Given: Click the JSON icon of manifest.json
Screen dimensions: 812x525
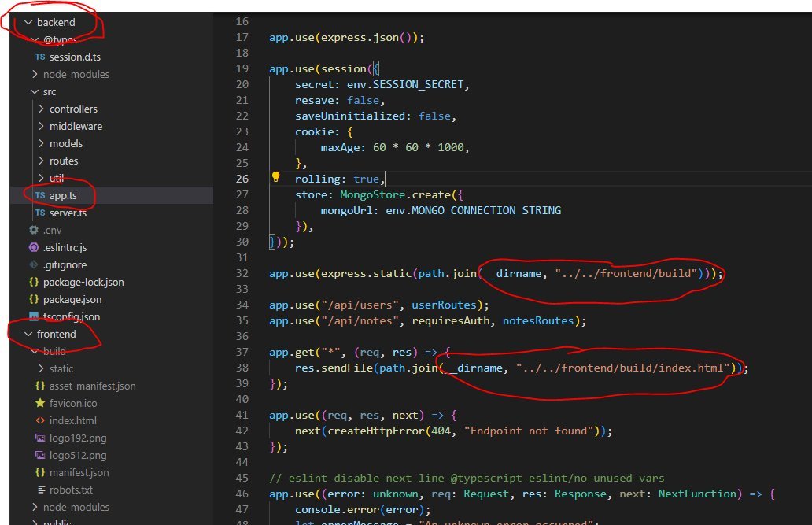Looking at the screenshot, I should pos(40,472).
